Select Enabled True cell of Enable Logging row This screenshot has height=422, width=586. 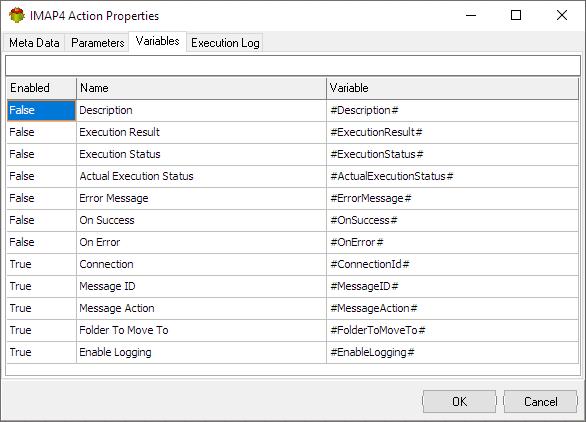[41, 352]
